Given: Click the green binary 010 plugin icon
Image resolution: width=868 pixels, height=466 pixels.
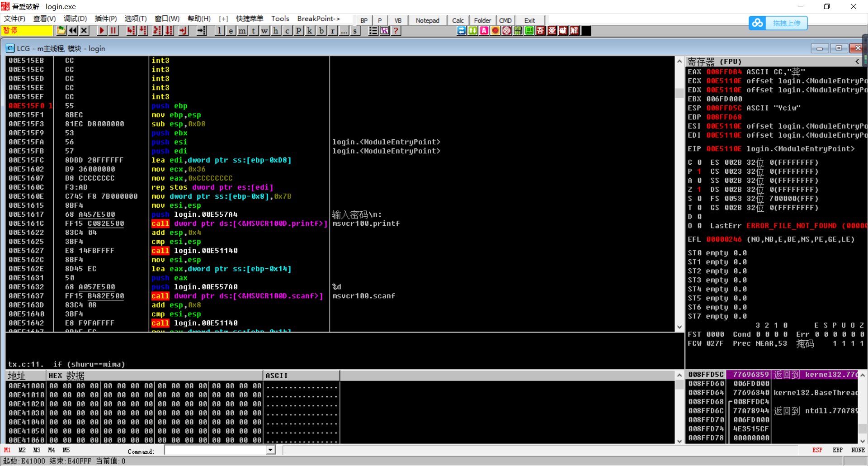Looking at the screenshot, I should coord(518,31).
